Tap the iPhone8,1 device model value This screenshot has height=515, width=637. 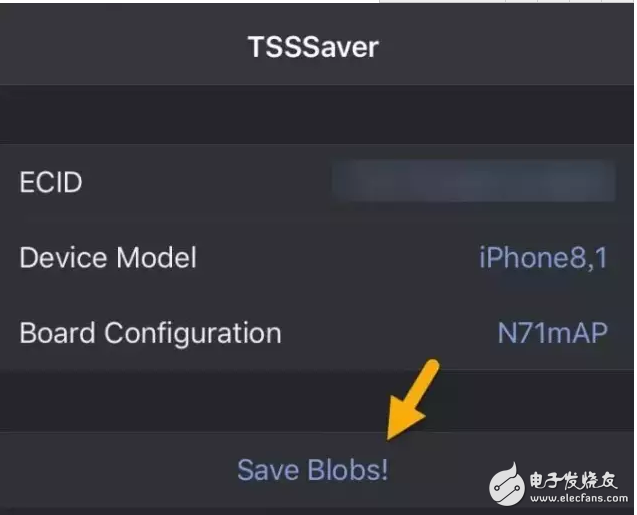click(x=543, y=257)
